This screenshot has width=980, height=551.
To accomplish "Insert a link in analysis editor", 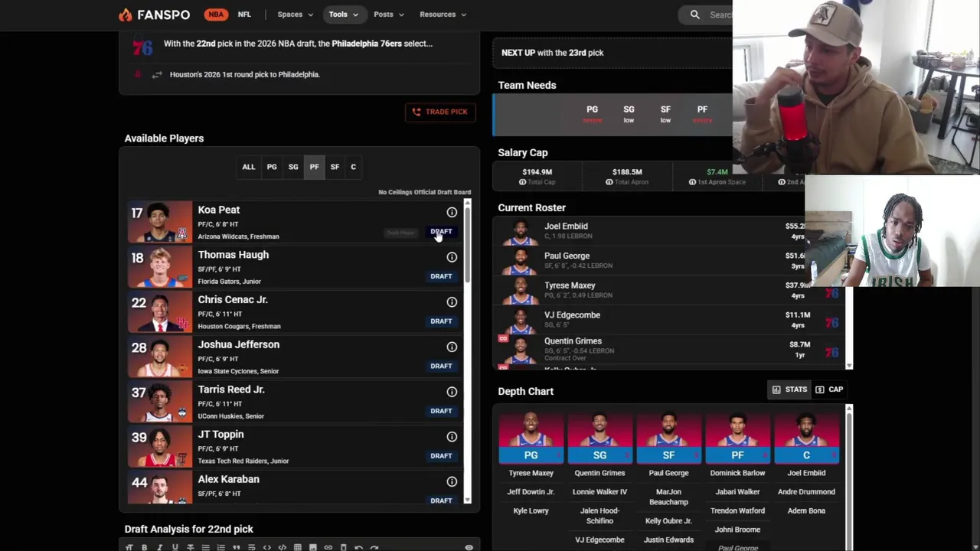I will pyautogui.click(x=328, y=547).
